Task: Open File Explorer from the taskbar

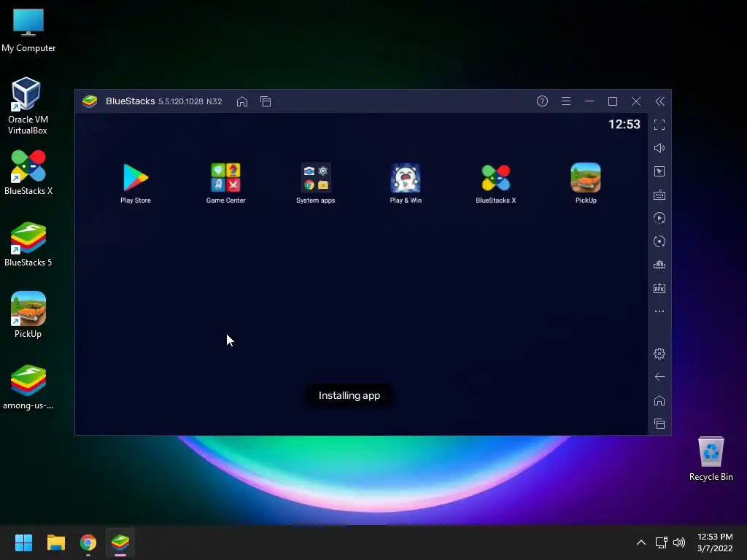Action: [x=55, y=542]
